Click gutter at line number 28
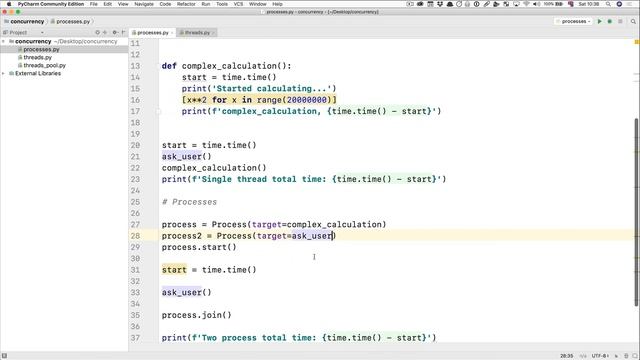The width and height of the screenshot is (640, 360). coord(135,236)
